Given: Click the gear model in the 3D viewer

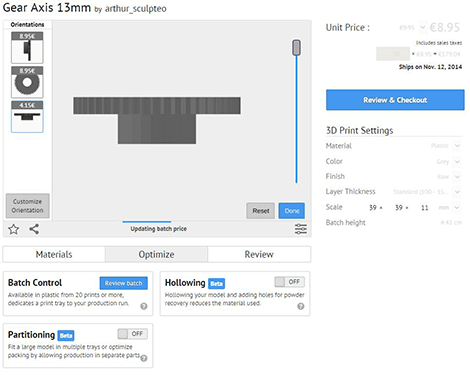Looking at the screenshot, I should click(157, 120).
